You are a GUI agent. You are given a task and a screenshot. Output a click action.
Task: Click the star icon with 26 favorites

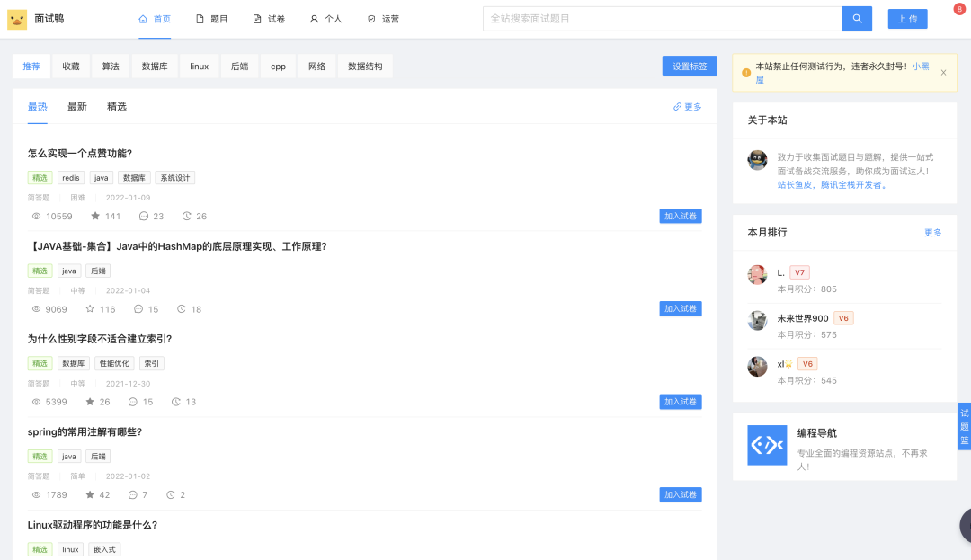click(90, 402)
